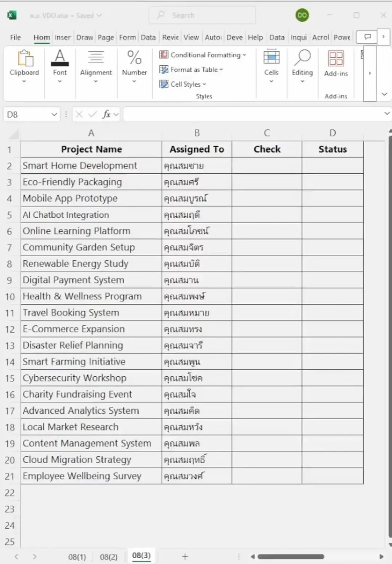Click the formula enter checkmark icon

coord(93,115)
